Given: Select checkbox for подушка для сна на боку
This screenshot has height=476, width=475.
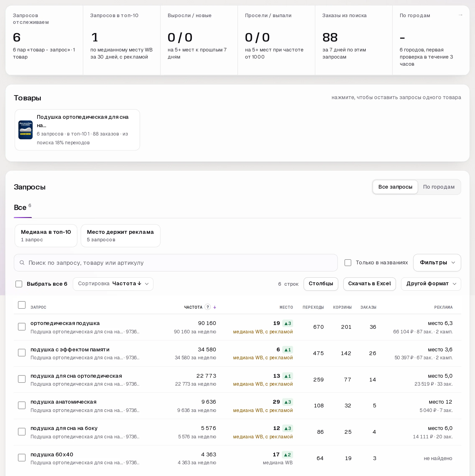Looking at the screenshot, I should click(x=22, y=432).
